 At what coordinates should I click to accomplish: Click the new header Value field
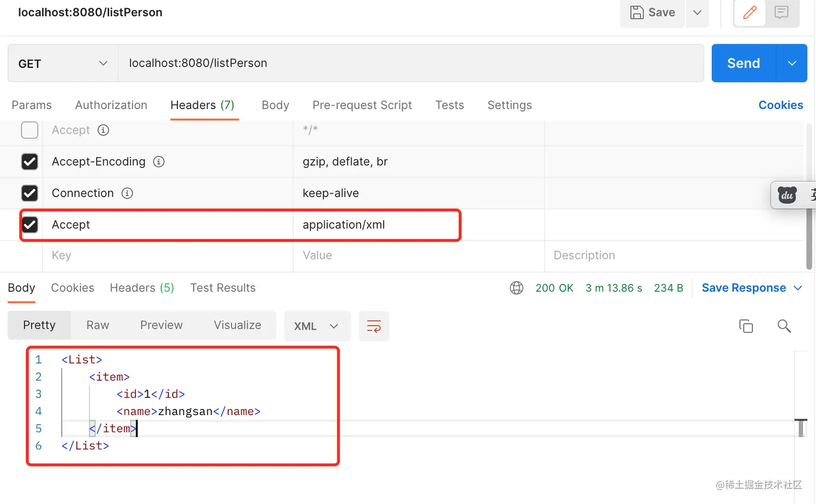[x=419, y=255]
